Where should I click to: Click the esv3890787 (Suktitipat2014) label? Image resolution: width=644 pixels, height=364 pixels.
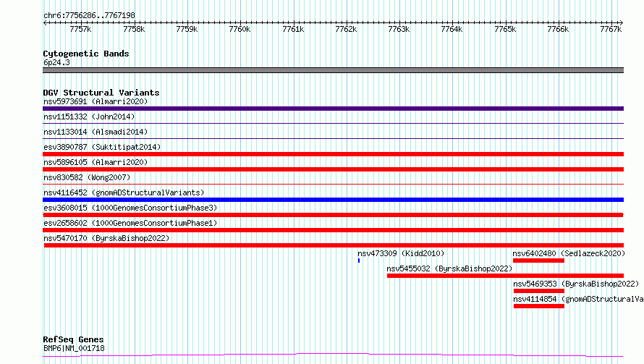click(102, 147)
